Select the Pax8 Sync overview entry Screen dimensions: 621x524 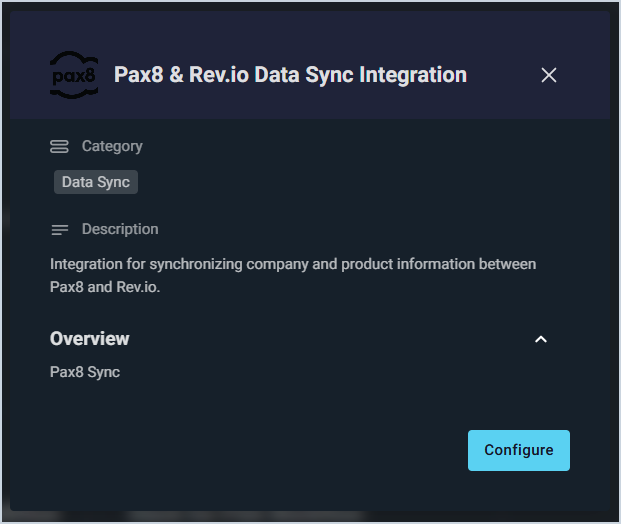(85, 372)
